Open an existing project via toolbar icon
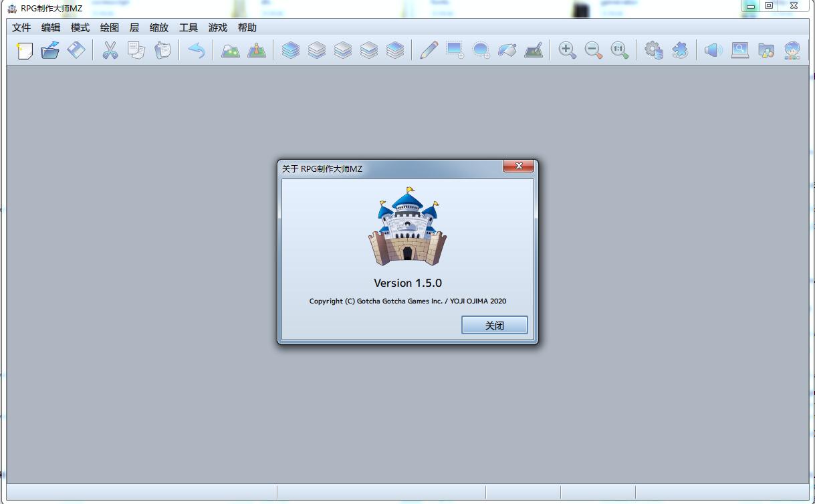Screen dimensions: 815x504 [50, 50]
